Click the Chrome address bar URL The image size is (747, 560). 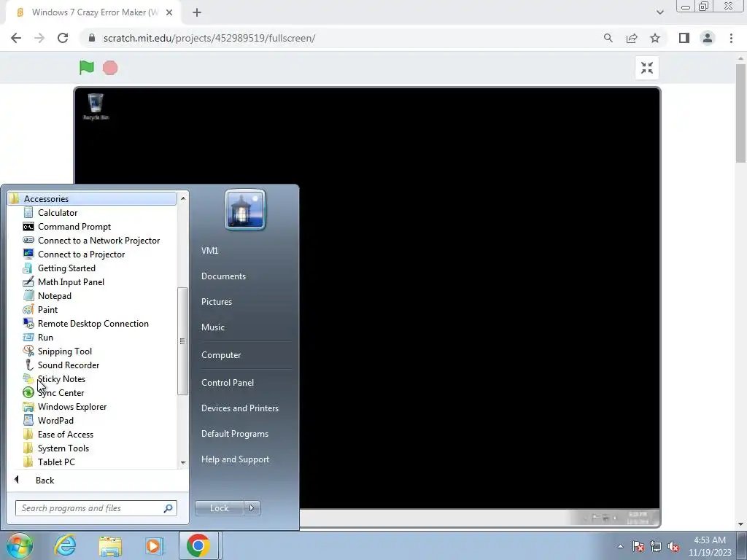(x=209, y=38)
